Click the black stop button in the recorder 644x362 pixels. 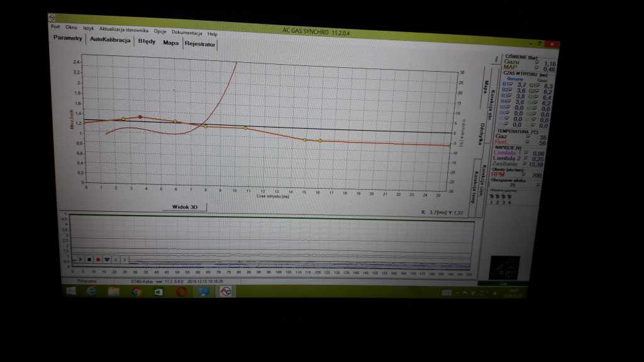click(x=90, y=259)
